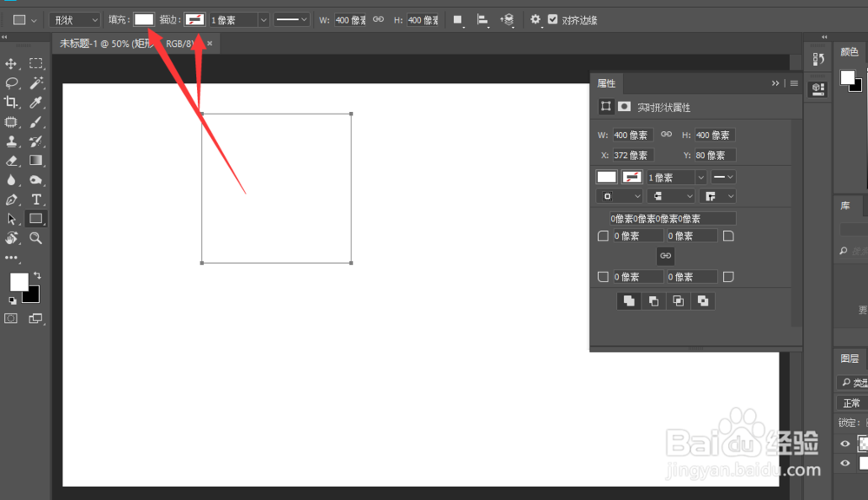Viewport: 868px width, 500px height.
Task: Select the Rectangle shape tool
Action: tap(36, 219)
